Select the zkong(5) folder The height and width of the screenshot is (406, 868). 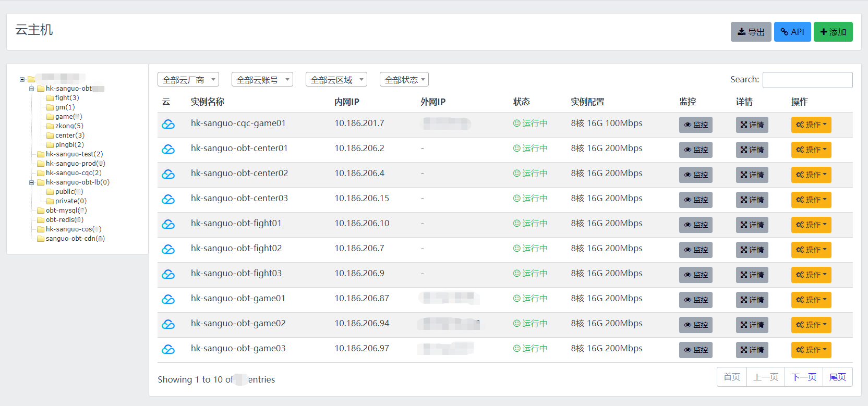(68, 126)
